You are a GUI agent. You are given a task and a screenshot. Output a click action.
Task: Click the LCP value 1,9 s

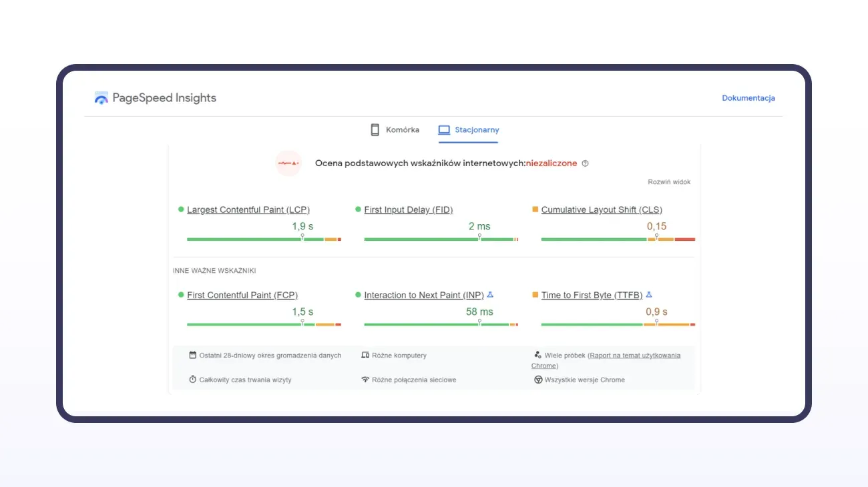(302, 226)
